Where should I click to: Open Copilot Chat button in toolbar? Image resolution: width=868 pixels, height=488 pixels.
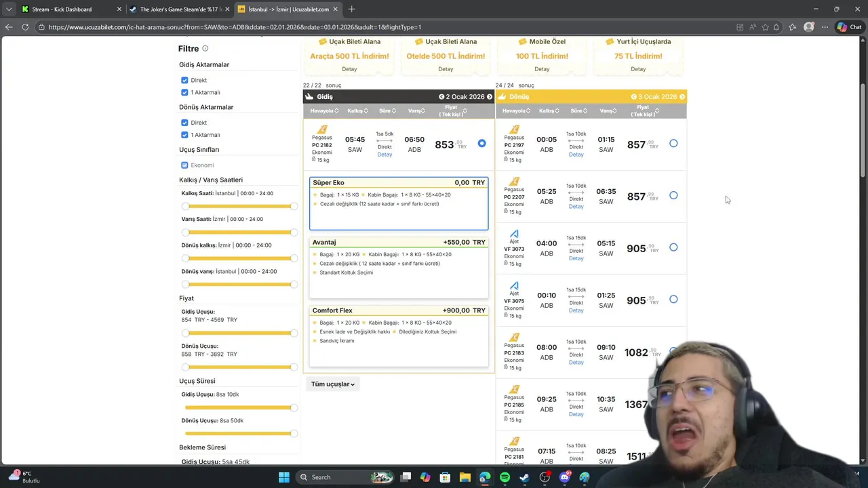[x=849, y=27]
